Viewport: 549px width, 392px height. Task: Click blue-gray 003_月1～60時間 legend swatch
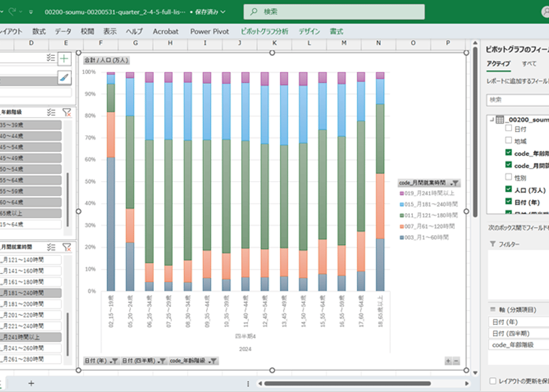click(402, 238)
